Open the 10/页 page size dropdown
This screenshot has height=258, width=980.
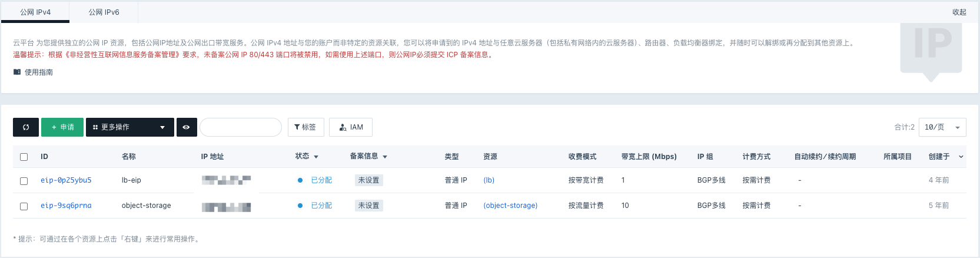[x=942, y=127]
